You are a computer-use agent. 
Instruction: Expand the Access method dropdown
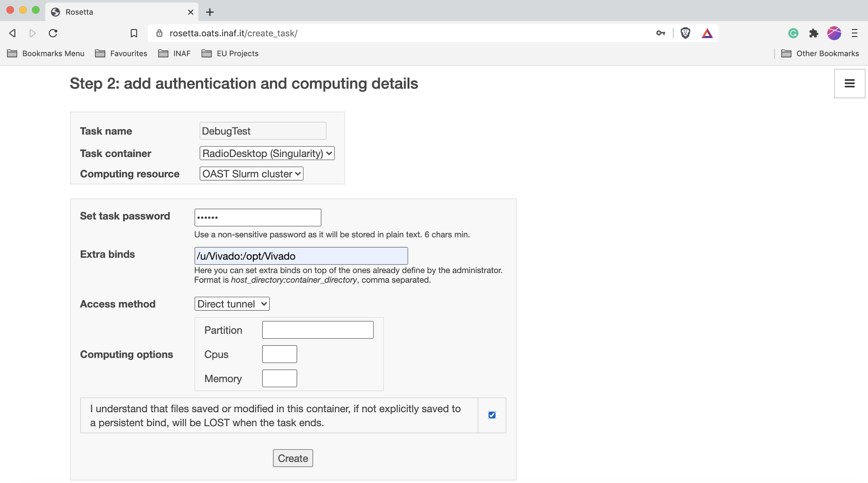pyautogui.click(x=232, y=304)
